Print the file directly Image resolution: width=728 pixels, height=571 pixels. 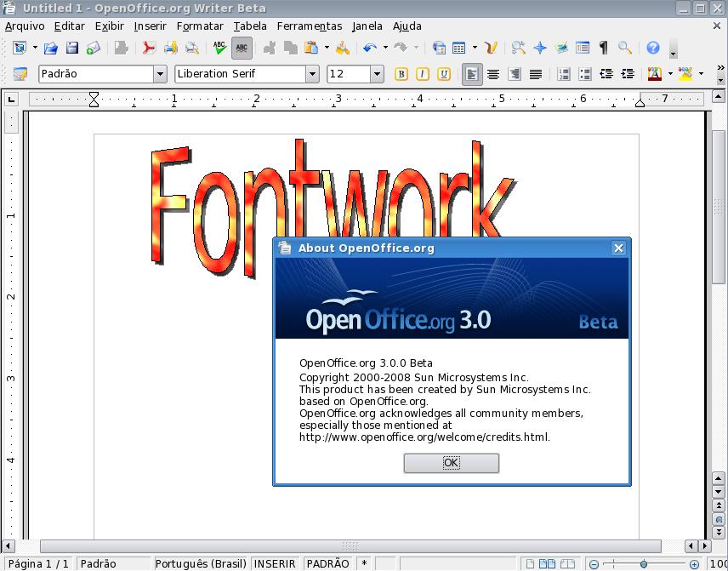[x=170, y=48]
